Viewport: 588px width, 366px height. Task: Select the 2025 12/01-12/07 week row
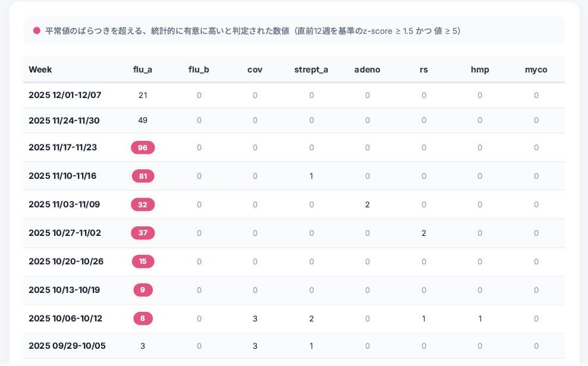coord(65,95)
